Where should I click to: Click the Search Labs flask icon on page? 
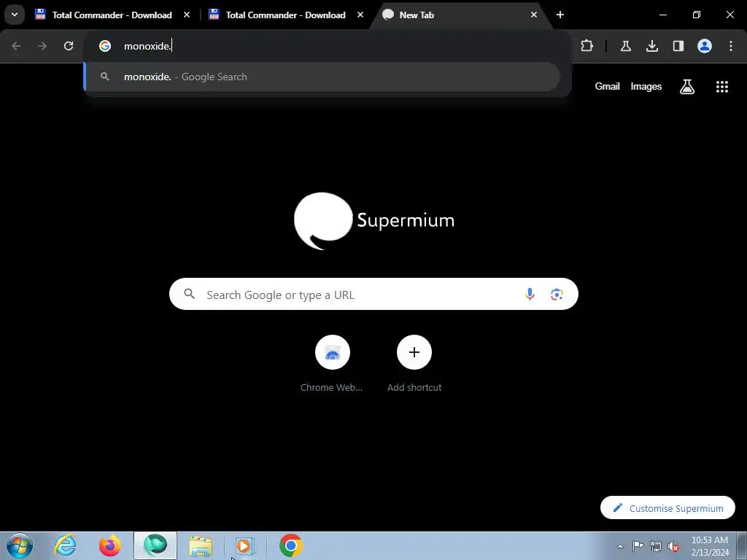687,86
